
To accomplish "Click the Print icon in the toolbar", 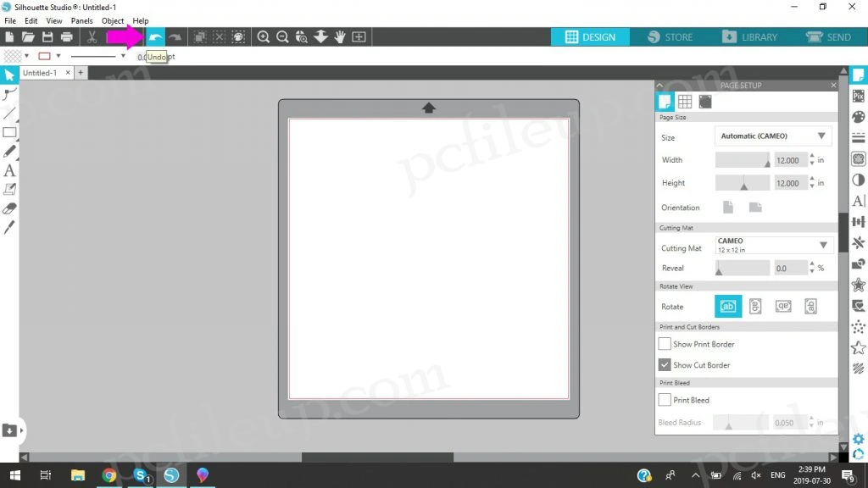I will (x=66, y=37).
